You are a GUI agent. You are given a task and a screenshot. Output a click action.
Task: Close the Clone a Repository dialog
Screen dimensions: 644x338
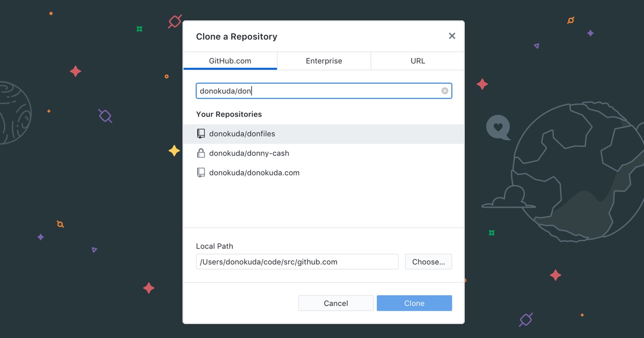tap(452, 36)
